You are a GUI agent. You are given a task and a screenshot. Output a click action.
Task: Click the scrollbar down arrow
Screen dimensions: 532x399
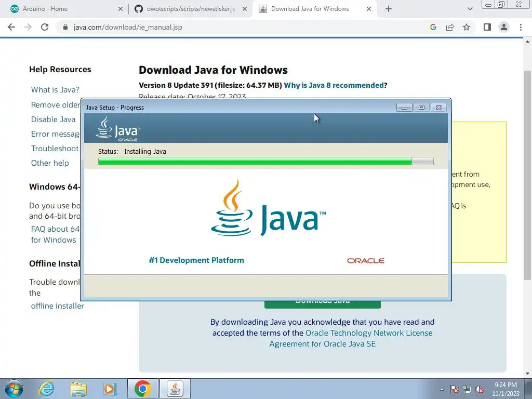tap(527, 374)
